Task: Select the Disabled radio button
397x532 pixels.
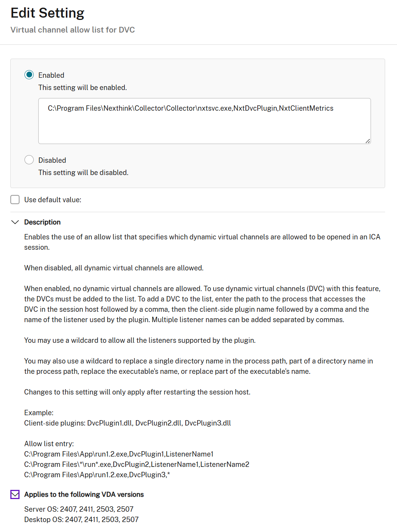Action: click(29, 160)
